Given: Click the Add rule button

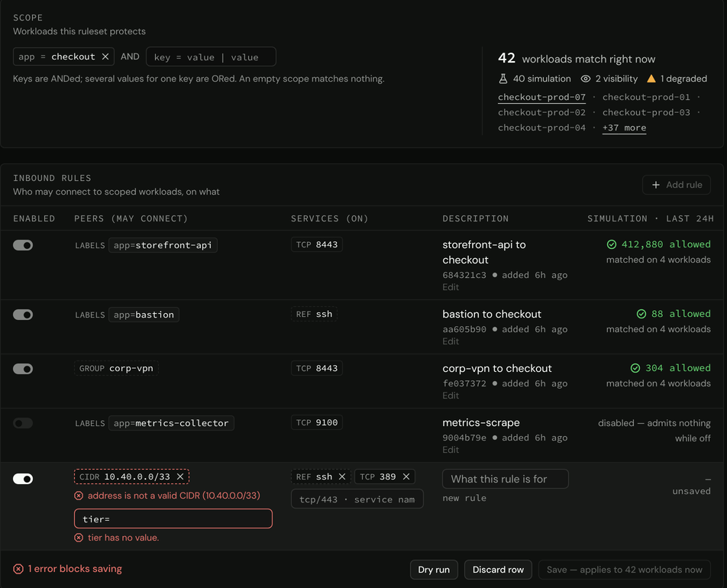Looking at the screenshot, I should (x=677, y=185).
